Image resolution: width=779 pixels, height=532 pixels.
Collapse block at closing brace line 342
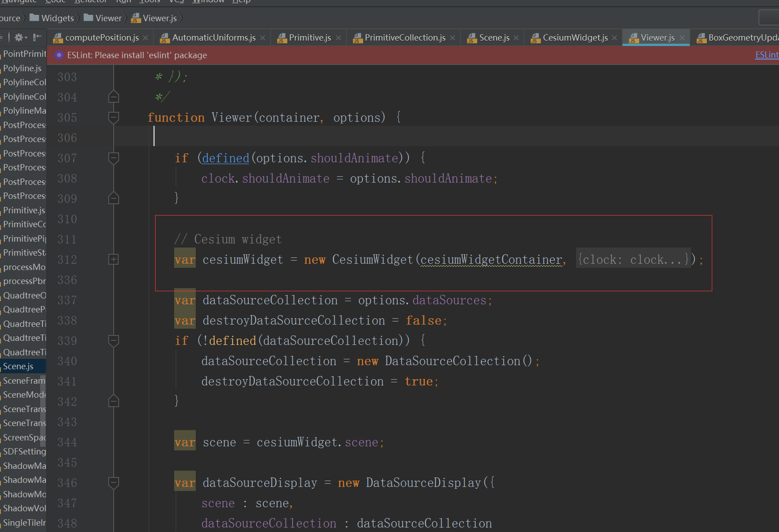(x=114, y=401)
